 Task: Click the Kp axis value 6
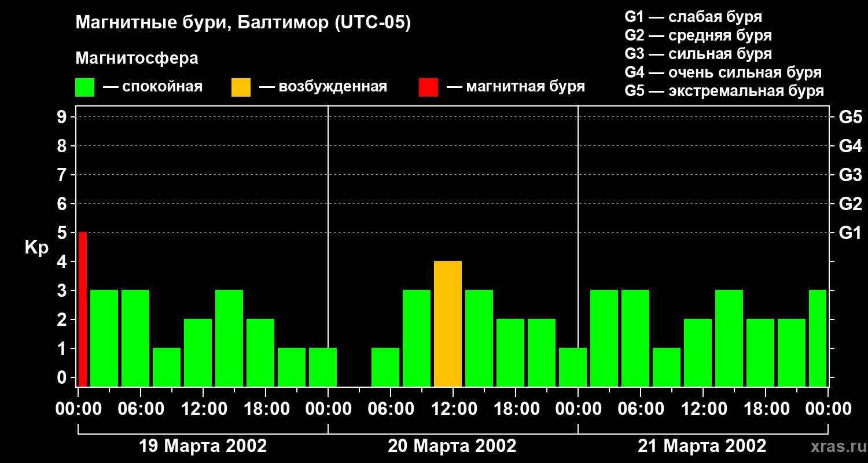click(62, 204)
